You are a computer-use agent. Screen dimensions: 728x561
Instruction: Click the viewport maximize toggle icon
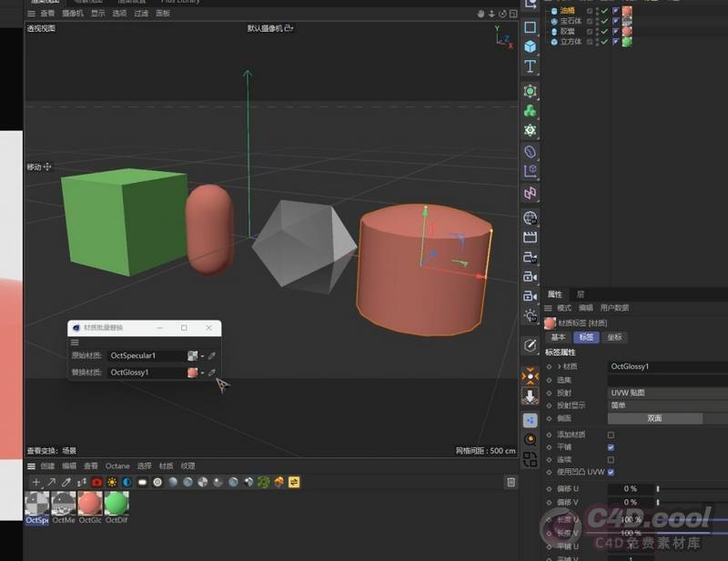tap(513, 14)
